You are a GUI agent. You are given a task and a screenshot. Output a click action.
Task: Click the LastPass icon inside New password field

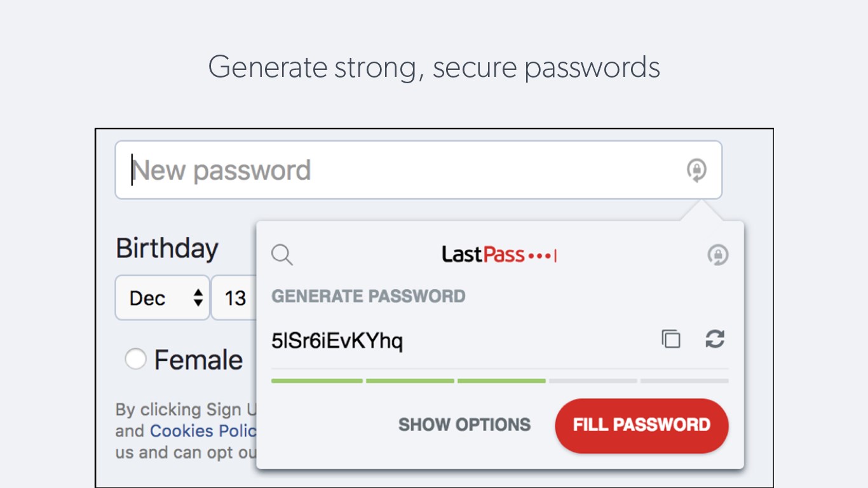[696, 170]
